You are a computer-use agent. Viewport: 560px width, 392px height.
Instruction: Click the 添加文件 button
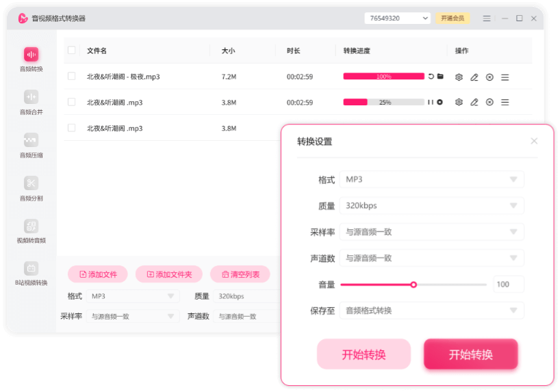click(x=98, y=274)
